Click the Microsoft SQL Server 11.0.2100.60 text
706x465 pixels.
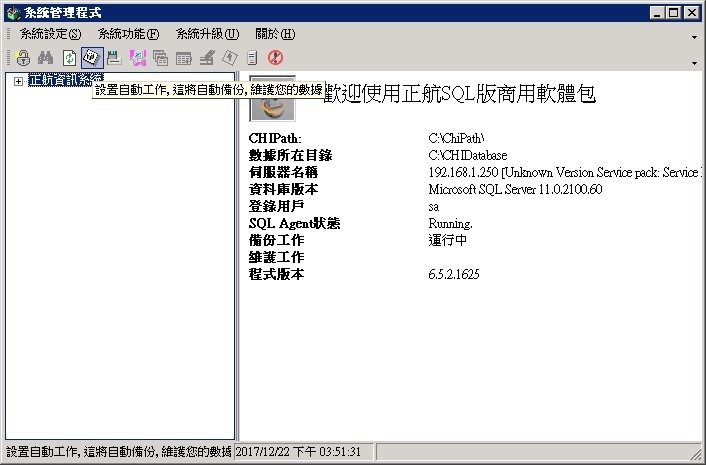(x=516, y=189)
